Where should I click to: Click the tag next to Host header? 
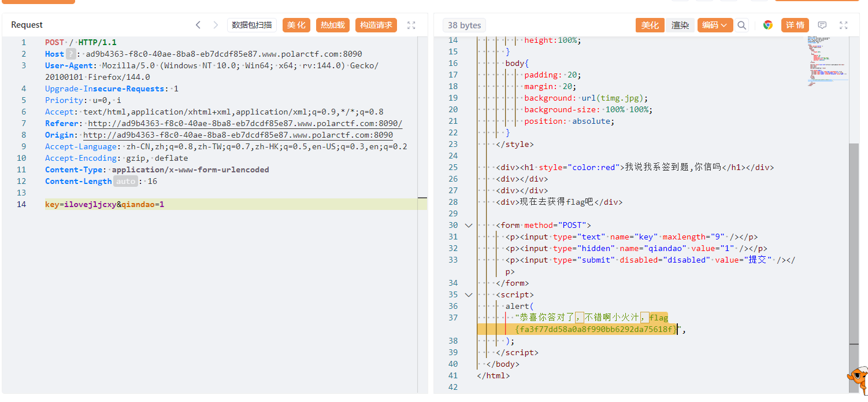pos(71,54)
